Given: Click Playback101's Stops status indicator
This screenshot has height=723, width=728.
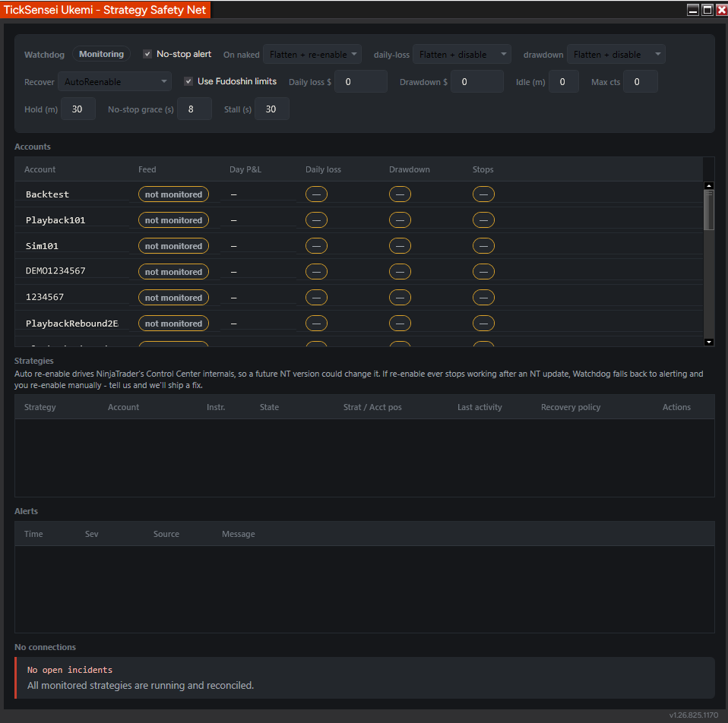Looking at the screenshot, I should (483, 220).
